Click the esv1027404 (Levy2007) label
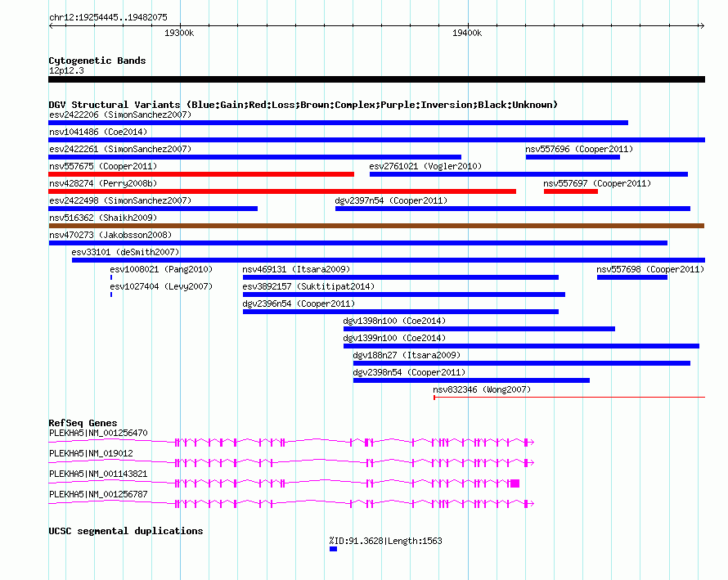Screen dimensions: 728x580 [161, 286]
